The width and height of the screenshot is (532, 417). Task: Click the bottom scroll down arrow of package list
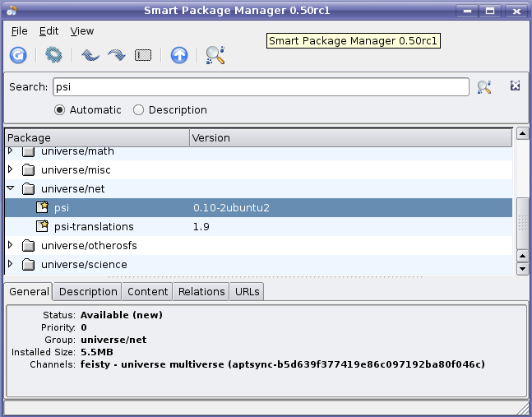(x=522, y=269)
